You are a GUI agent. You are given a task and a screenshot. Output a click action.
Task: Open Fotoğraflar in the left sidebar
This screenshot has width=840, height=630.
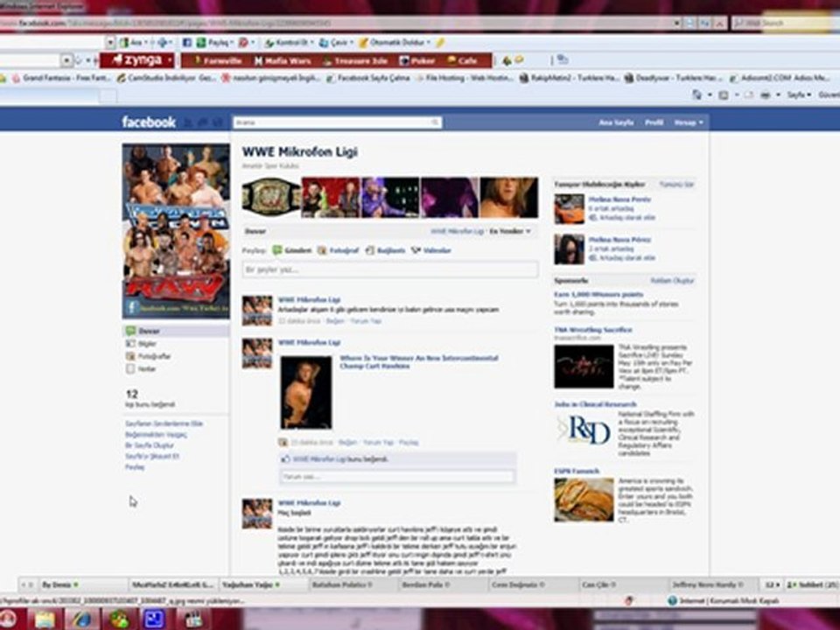[x=149, y=356]
